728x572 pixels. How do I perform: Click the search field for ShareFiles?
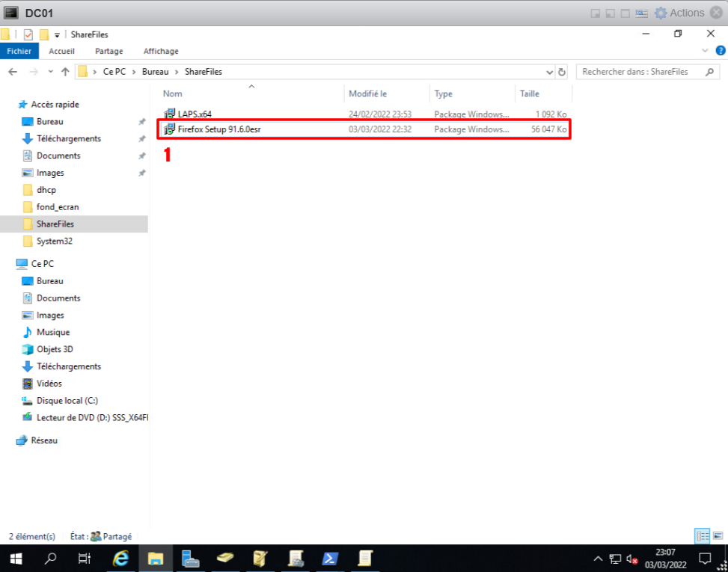pyautogui.click(x=640, y=72)
